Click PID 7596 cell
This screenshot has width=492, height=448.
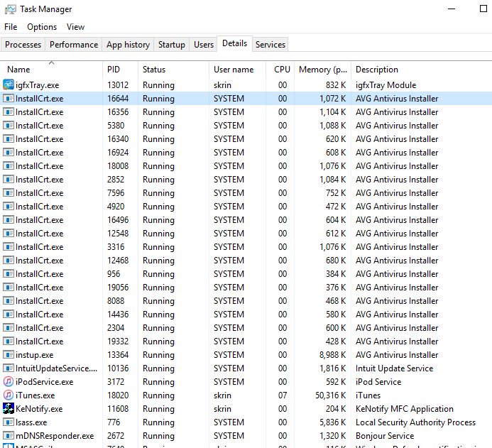(116, 193)
